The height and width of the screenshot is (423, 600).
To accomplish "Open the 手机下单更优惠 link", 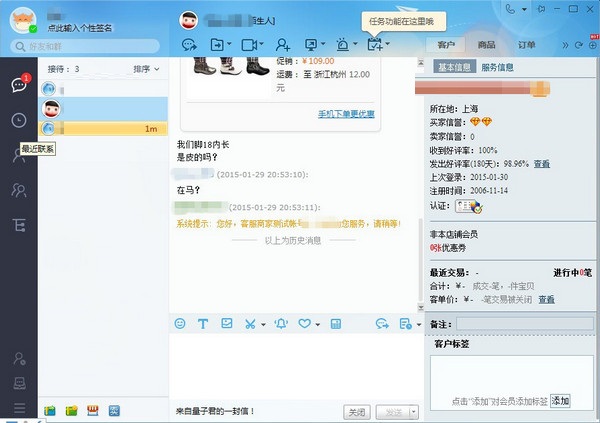I will (x=346, y=114).
